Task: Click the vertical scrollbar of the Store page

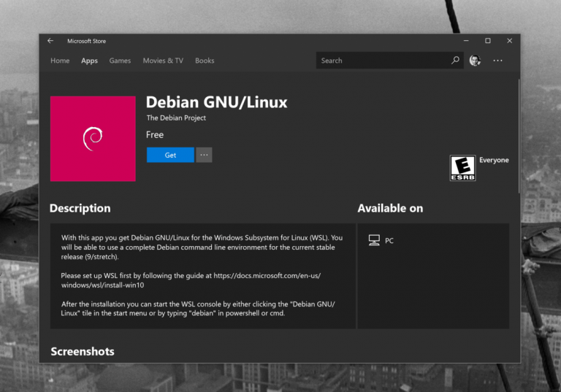Action: click(x=519, y=136)
